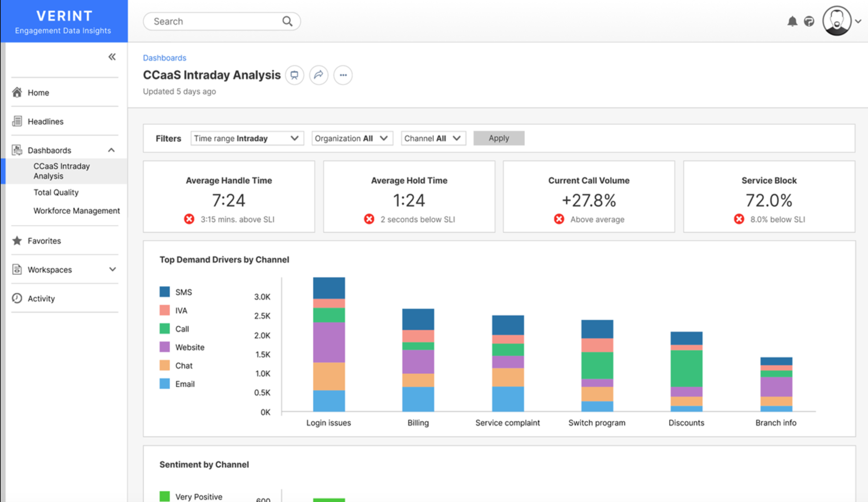Click the notifications bell icon
Screen dimensions: 868x502
[792, 21]
